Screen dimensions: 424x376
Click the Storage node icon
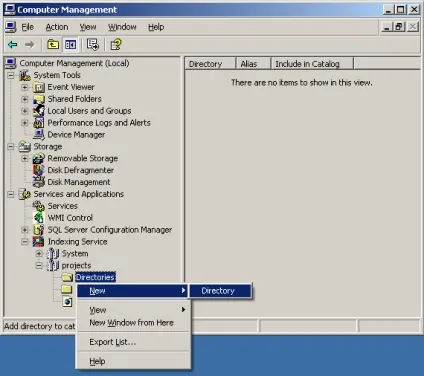[x=25, y=146]
